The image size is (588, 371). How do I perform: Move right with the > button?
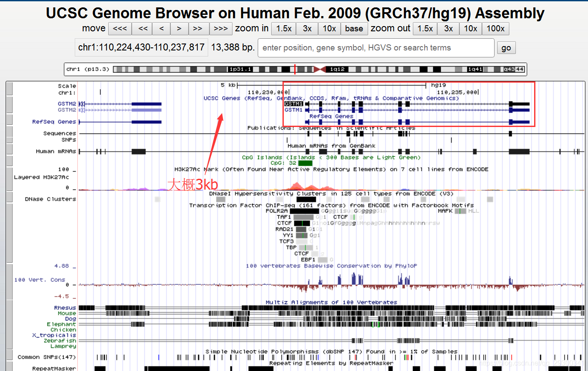coord(179,29)
